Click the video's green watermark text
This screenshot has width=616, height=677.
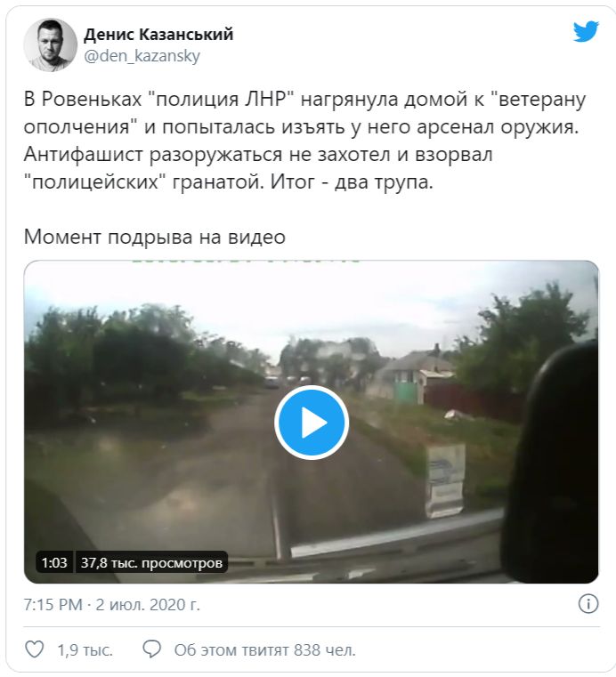[245, 261]
